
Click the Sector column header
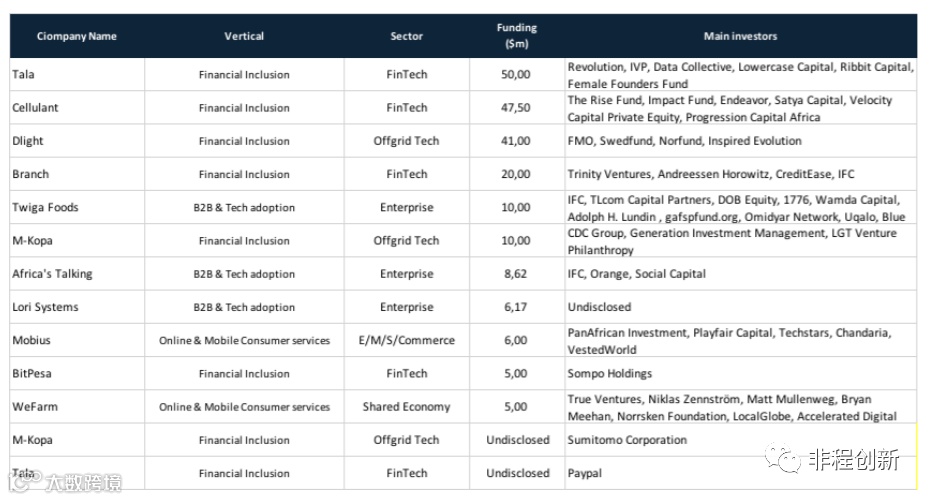coord(408,36)
